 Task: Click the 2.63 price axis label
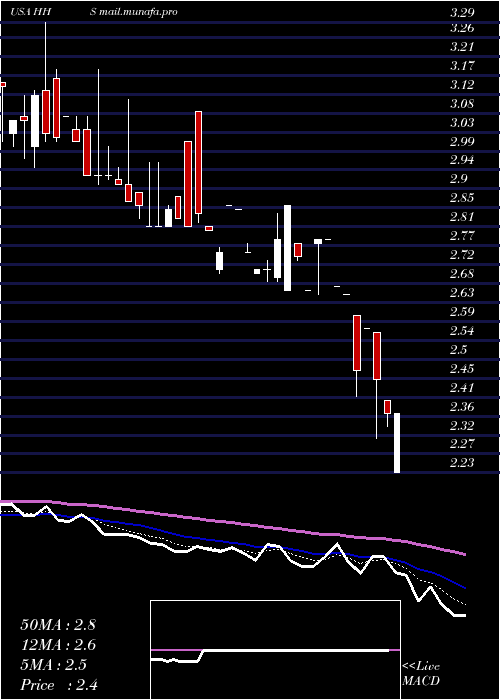tap(462, 293)
